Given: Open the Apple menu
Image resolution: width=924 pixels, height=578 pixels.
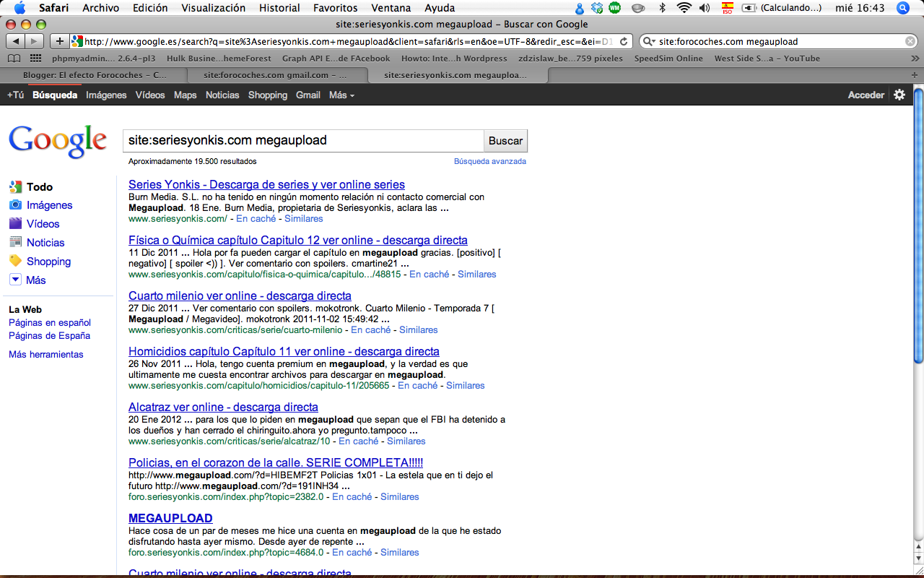Looking at the screenshot, I should [19, 8].
